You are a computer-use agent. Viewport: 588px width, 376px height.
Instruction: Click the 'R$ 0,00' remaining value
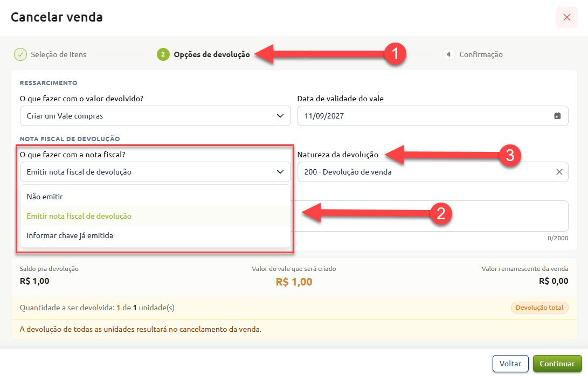click(x=554, y=281)
